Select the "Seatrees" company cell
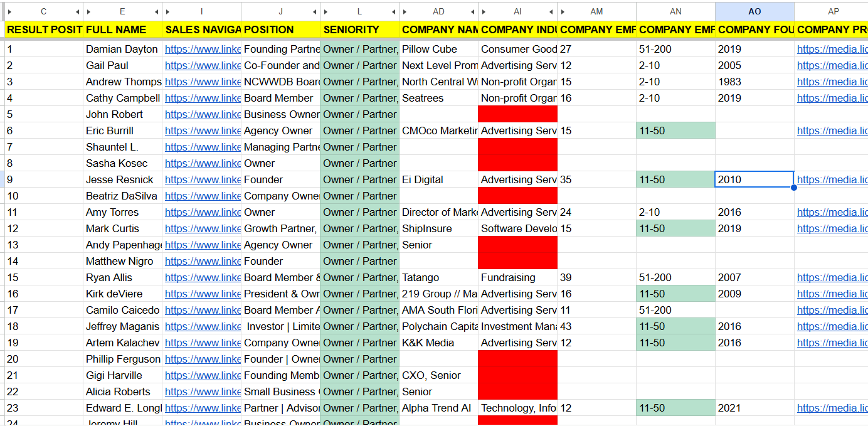 point(438,98)
